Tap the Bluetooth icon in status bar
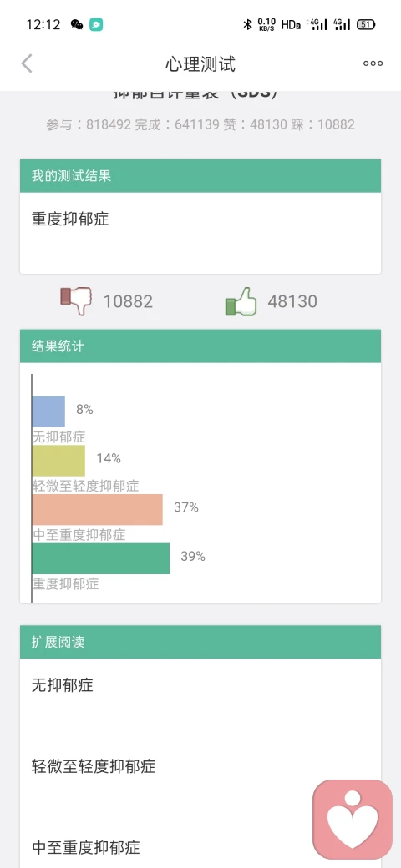 [x=247, y=24]
